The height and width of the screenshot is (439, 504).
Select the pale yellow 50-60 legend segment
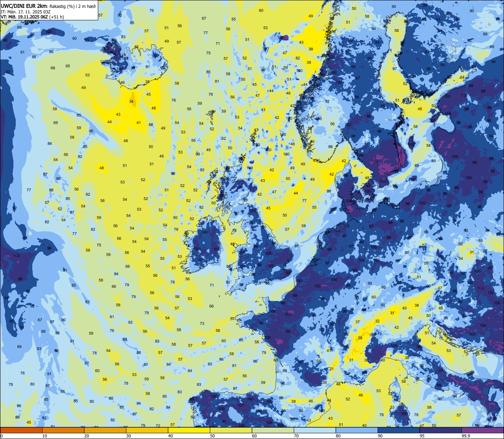[x=231, y=430]
